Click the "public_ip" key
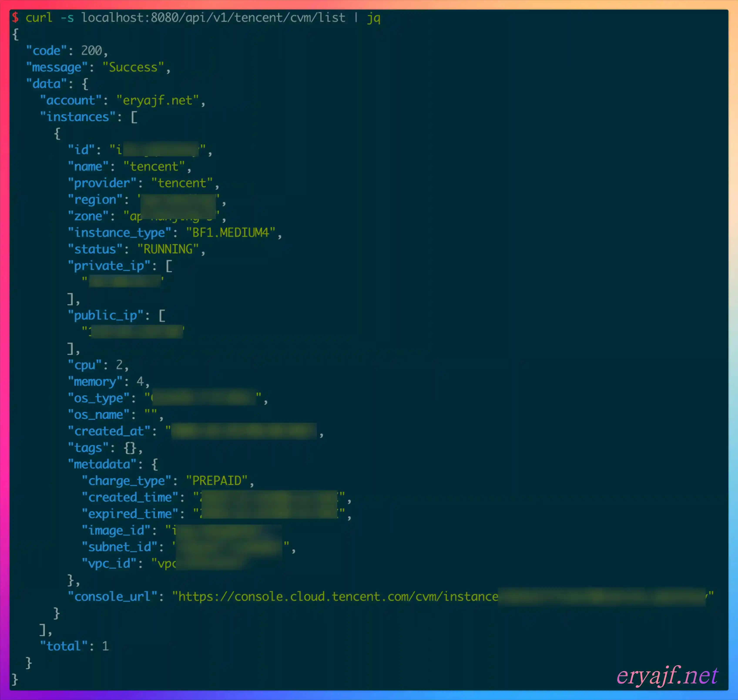Screen dimensions: 738x700 (x=106, y=315)
